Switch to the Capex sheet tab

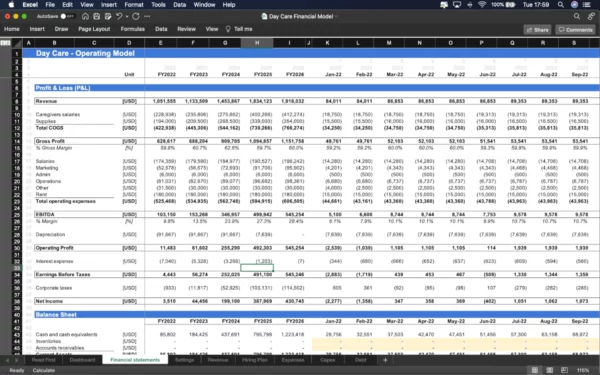pos(328,360)
